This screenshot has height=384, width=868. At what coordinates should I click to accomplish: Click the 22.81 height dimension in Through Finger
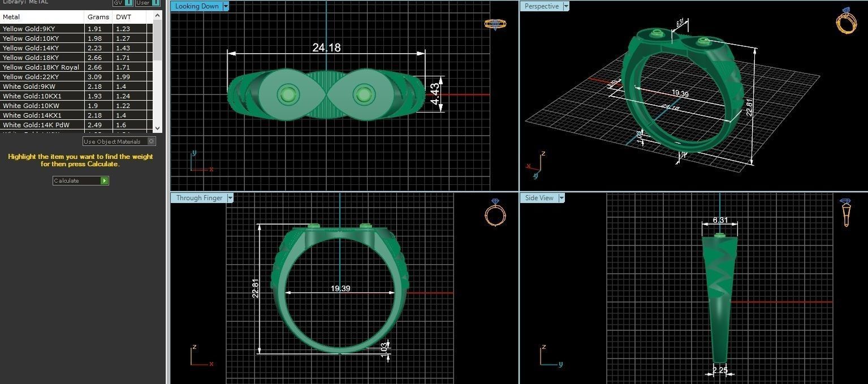click(x=256, y=288)
